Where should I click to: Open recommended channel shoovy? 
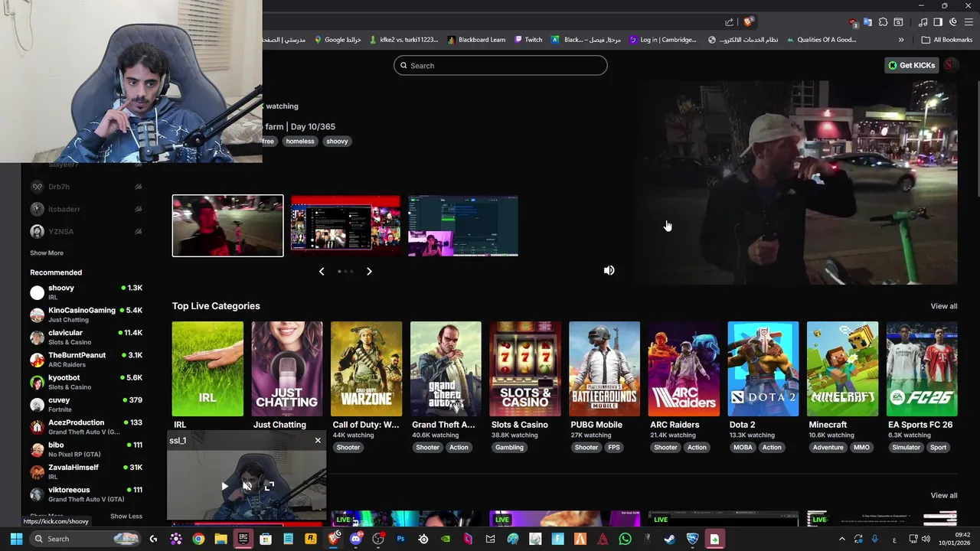click(86, 292)
